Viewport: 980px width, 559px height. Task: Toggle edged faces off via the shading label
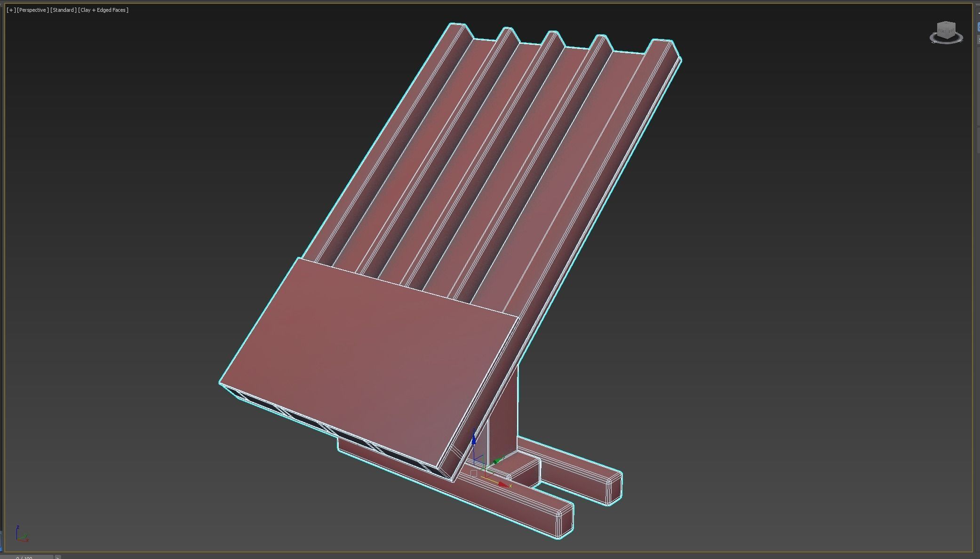click(x=104, y=9)
